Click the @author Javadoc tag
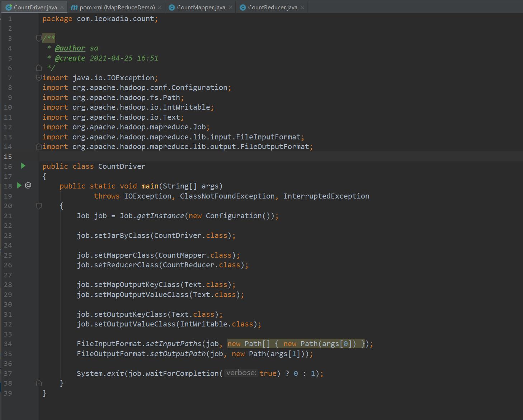This screenshot has height=420, width=523. click(x=70, y=48)
